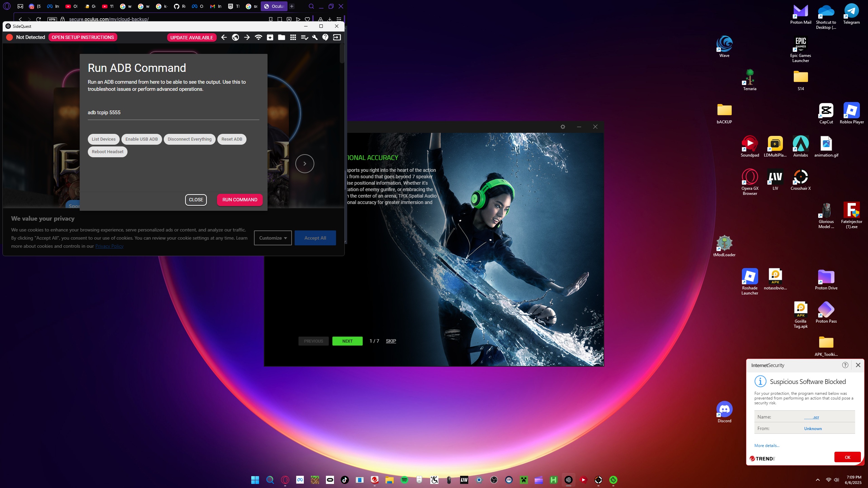Click the List Devices chip
Screen dimensions: 868x488
coord(103,139)
